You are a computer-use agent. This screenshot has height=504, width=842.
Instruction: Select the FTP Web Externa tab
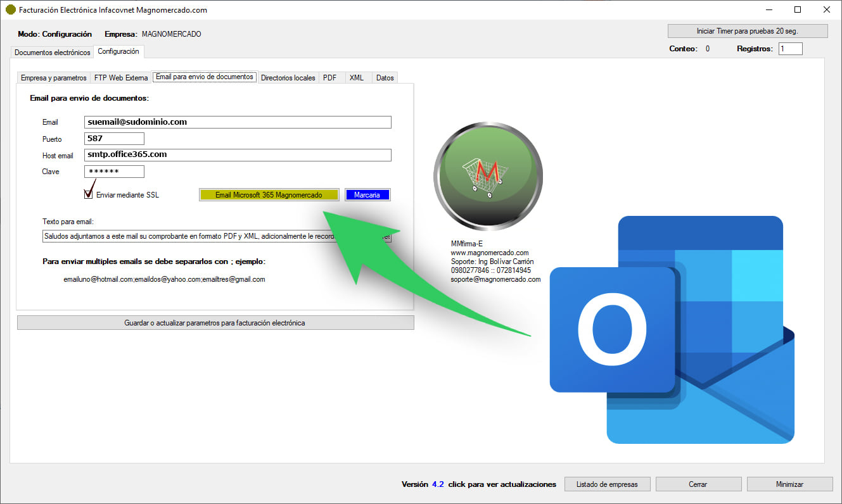[x=121, y=78]
